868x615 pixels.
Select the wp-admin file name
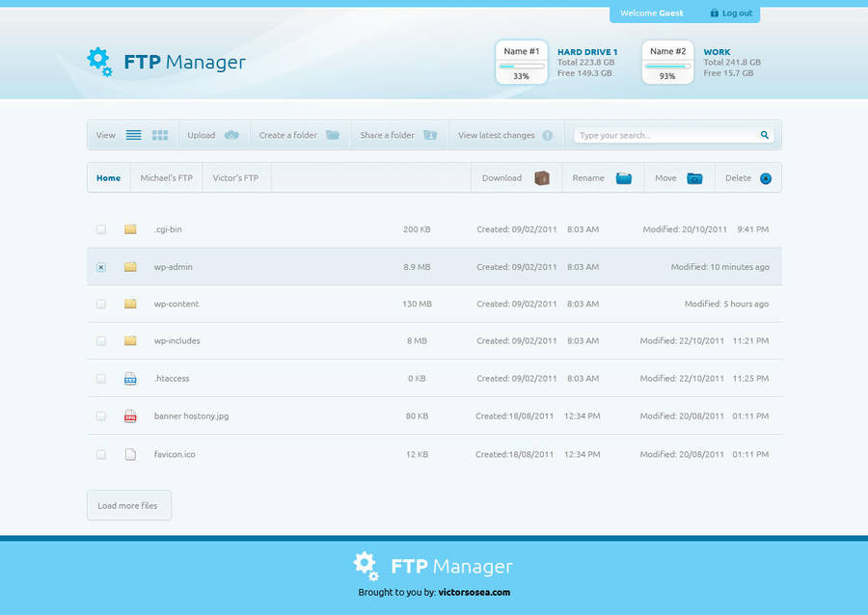(174, 267)
